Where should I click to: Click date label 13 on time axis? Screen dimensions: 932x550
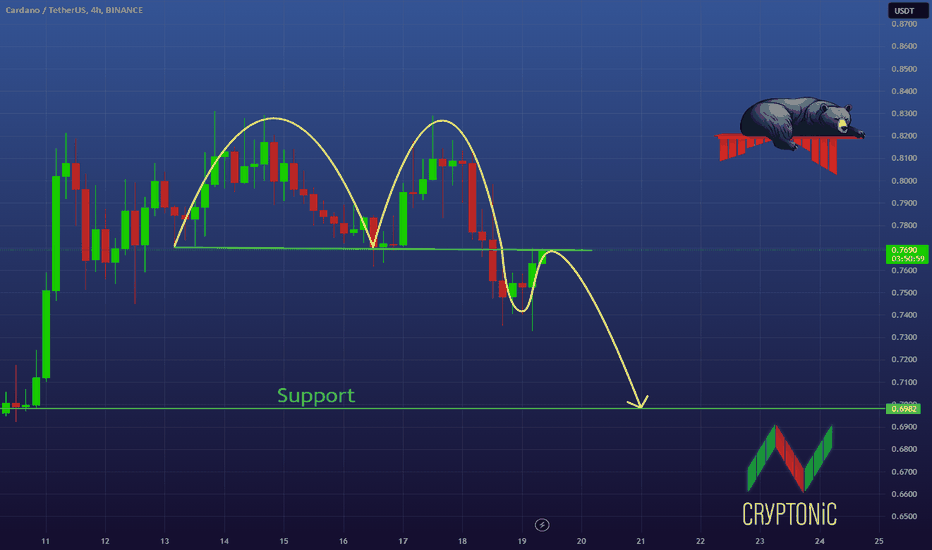pyautogui.click(x=165, y=541)
